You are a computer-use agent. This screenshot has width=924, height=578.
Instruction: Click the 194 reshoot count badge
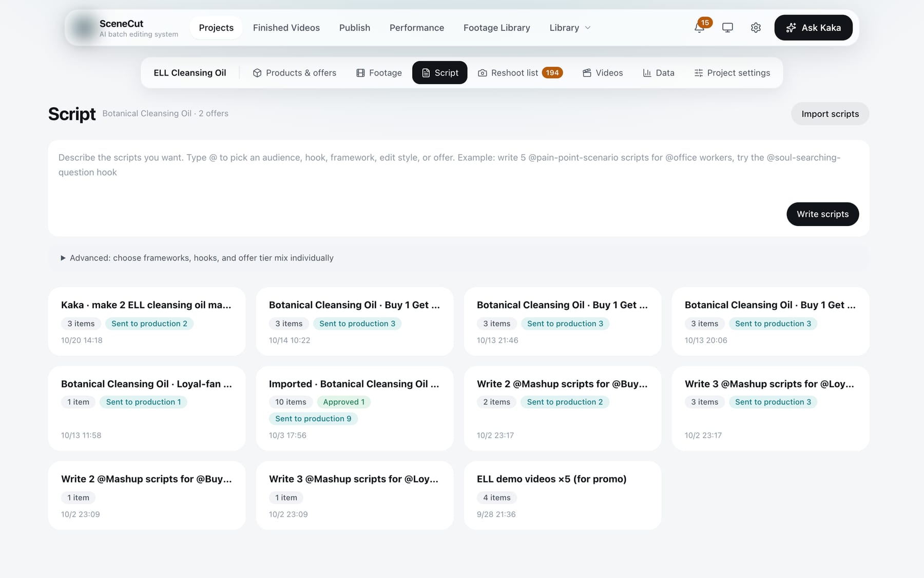click(x=552, y=73)
